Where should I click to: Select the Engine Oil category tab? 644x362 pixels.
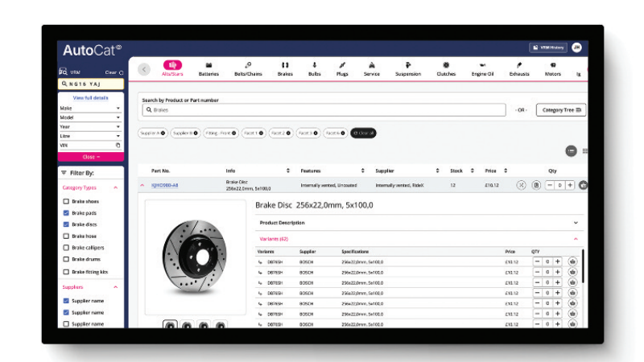click(482, 69)
